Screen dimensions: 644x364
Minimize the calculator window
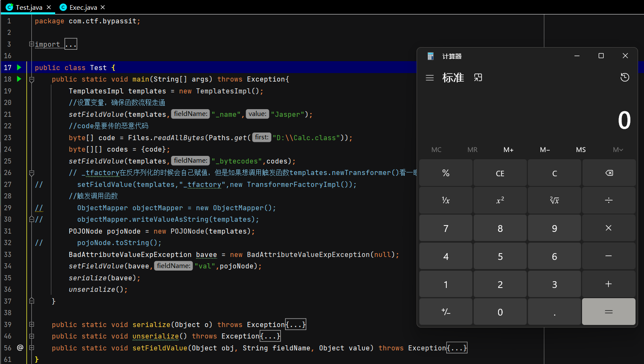pos(577,56)
